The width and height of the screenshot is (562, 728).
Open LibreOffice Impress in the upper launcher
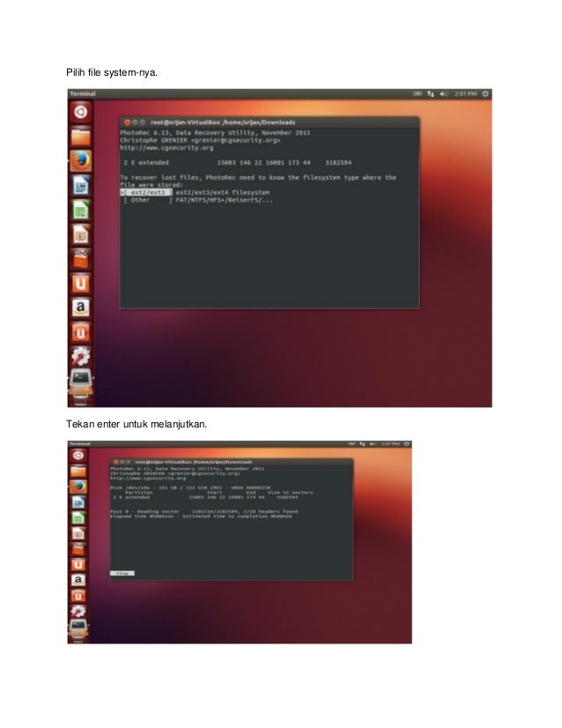point(81,234)
